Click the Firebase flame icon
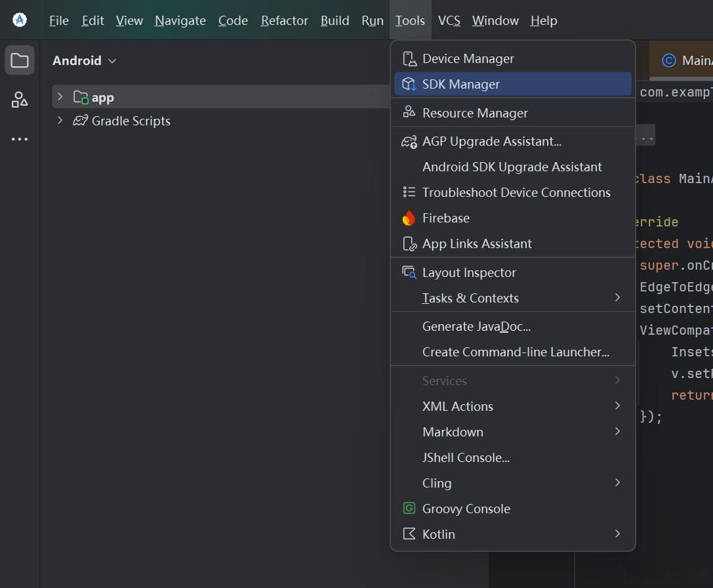 click(409, 218)
